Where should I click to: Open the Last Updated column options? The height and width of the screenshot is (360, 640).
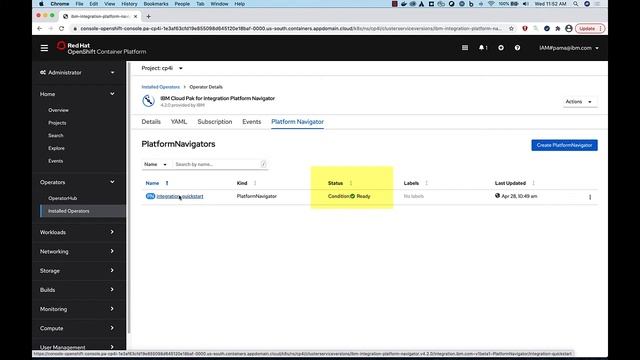point(533,183)
